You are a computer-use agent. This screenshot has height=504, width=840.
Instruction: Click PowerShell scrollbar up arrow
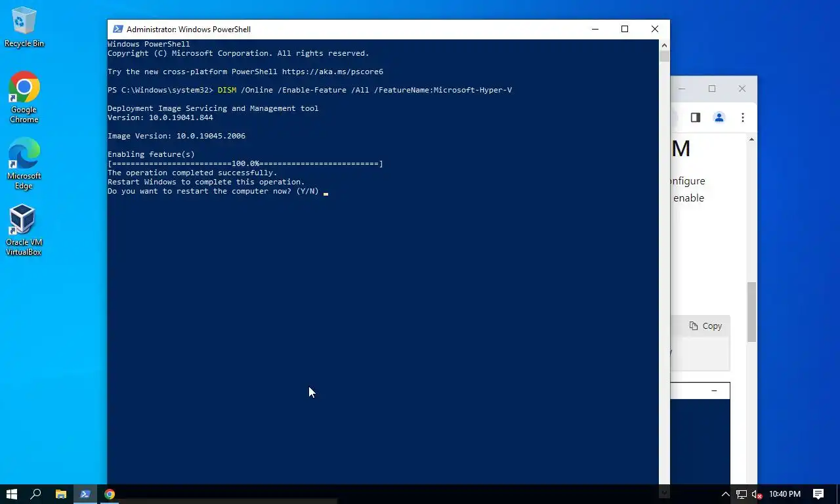[664, 45]
